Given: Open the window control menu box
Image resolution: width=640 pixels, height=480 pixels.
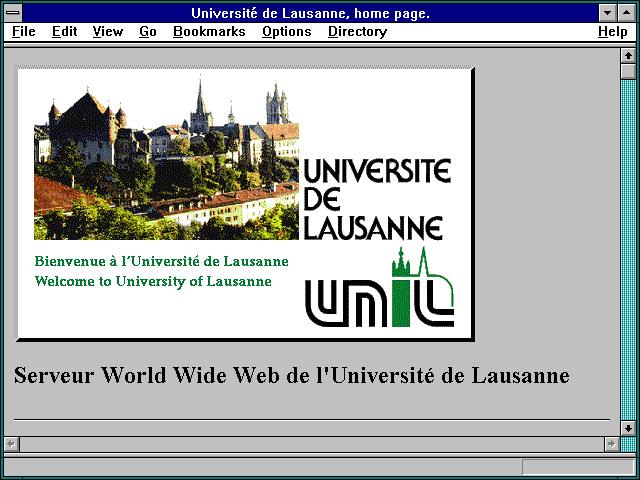Looking at the screenshot, I should [x=13, y=13].
